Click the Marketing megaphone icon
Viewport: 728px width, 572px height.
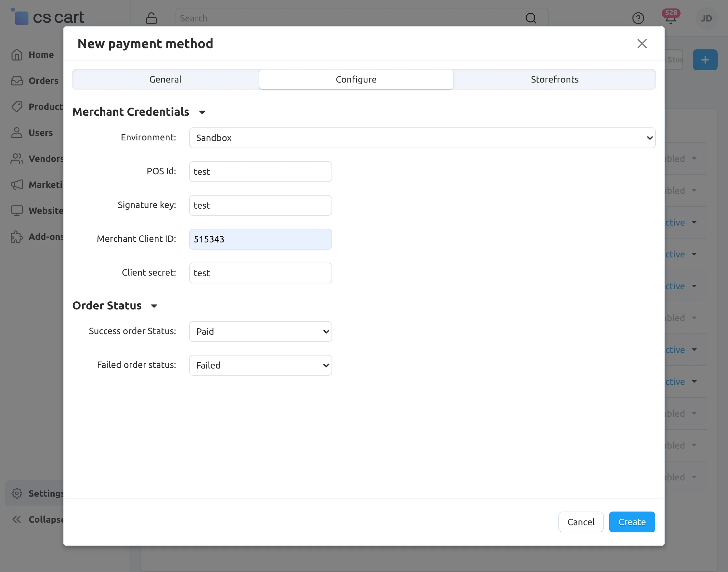coord(17,185)
